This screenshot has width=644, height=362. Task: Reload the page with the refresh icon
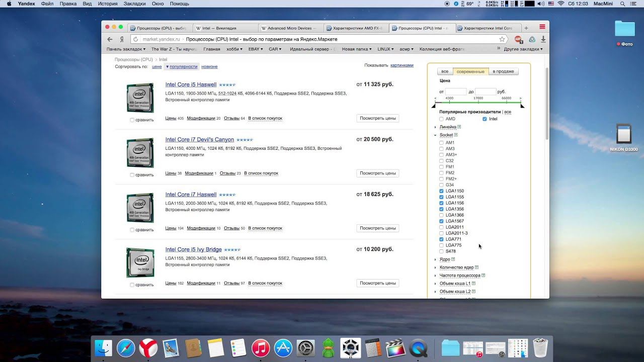point(135,39)
